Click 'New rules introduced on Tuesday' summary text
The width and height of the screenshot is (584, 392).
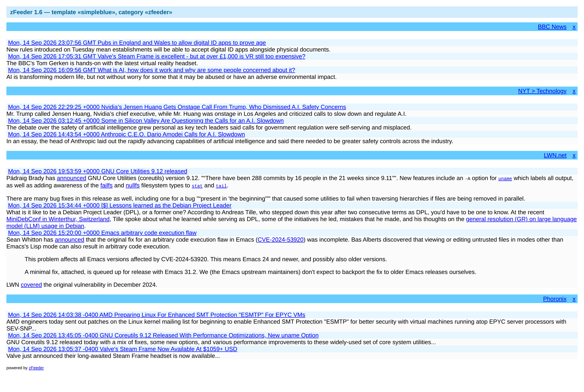pyautogui.click(x=168, y=50)
